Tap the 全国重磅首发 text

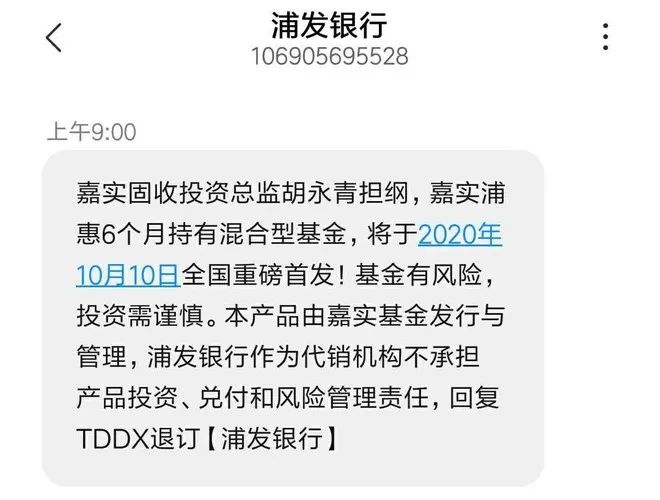(x=257, y=275)
